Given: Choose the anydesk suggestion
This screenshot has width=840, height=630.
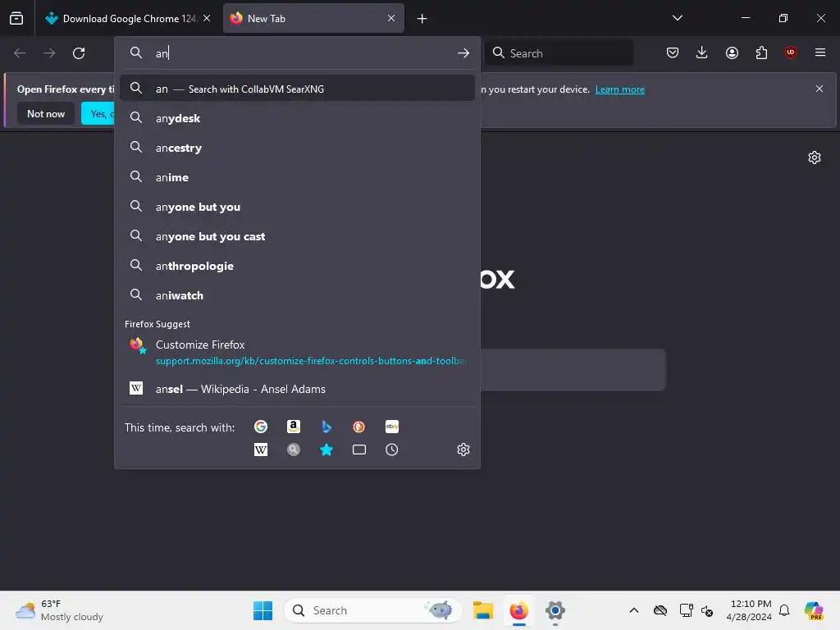Looking at the screenshot, I should tap(297, 118).
